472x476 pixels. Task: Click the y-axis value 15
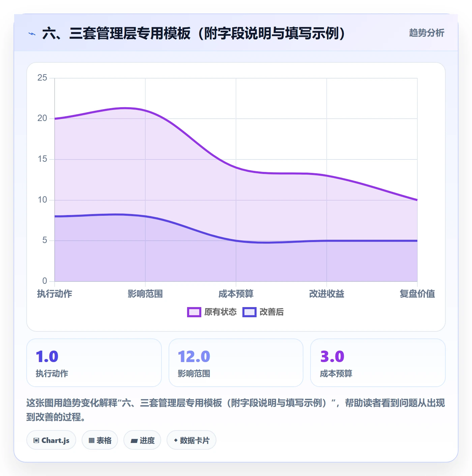click(42, 159)
